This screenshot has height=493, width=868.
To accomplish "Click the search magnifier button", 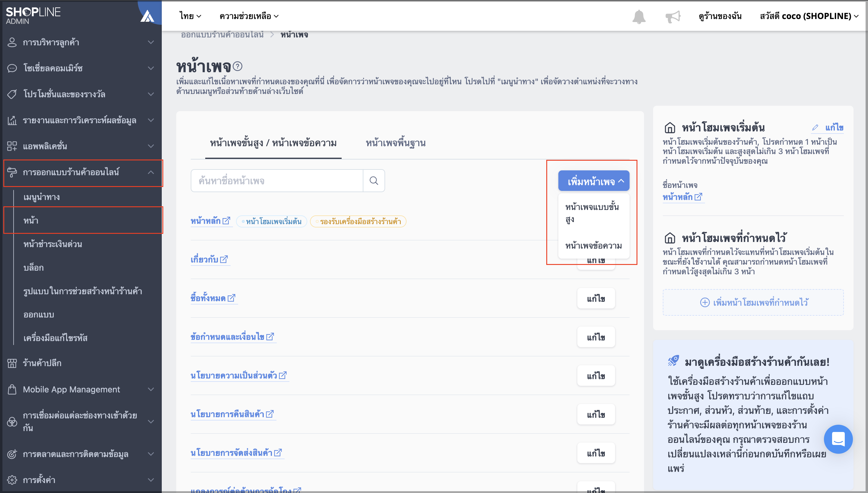I will 374,180.
